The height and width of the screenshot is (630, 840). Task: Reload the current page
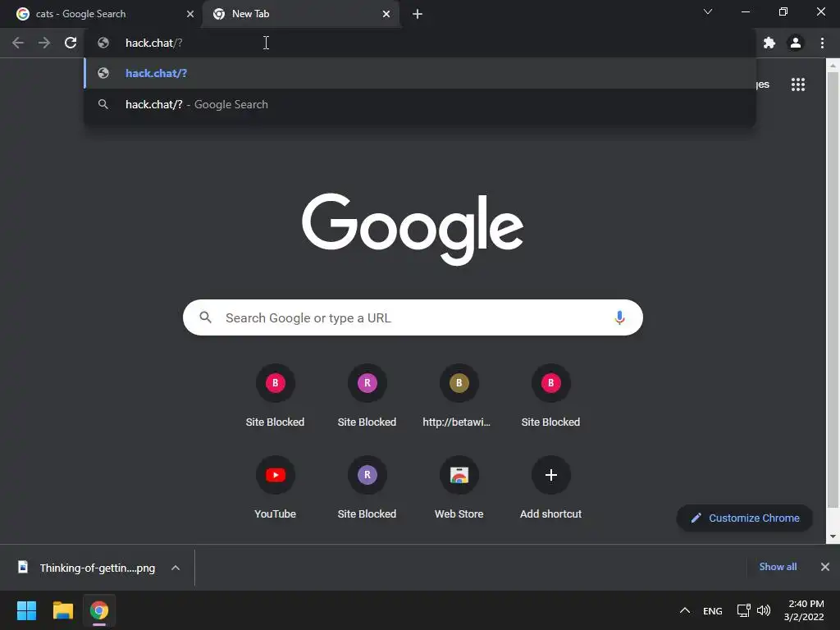point(71,43)
